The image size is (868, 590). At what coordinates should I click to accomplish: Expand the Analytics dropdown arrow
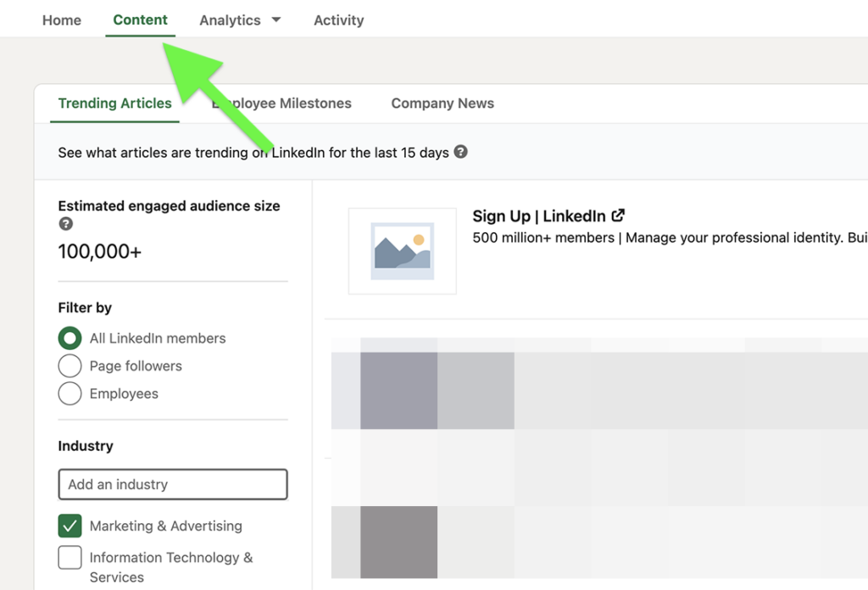(276, 20)
